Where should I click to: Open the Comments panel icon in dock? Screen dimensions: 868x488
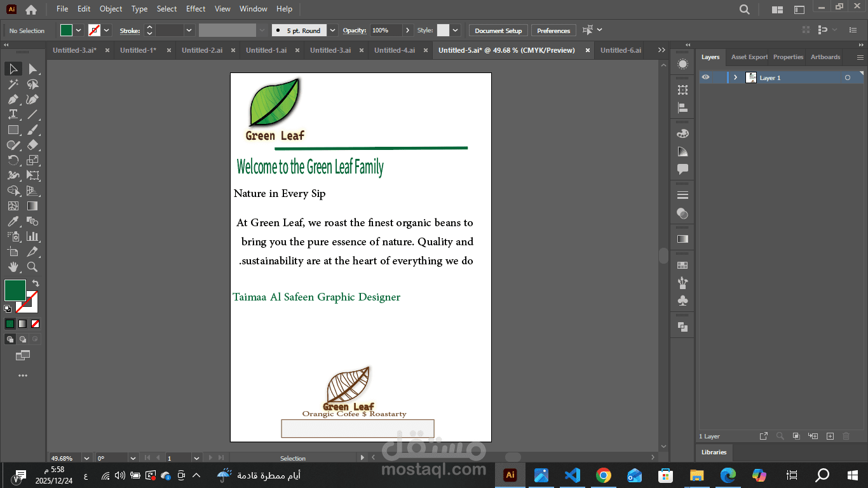[x=682, y=169]
